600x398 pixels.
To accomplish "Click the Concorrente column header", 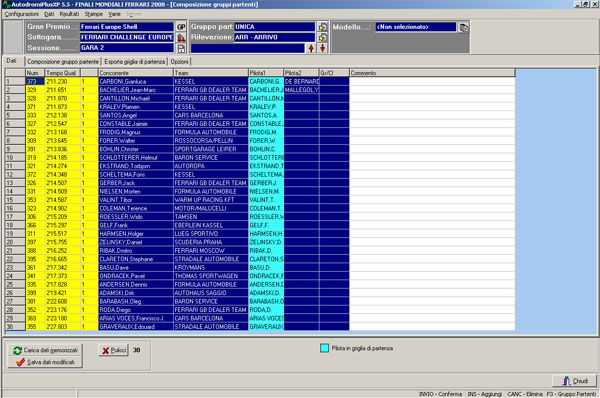I will 135,73.
